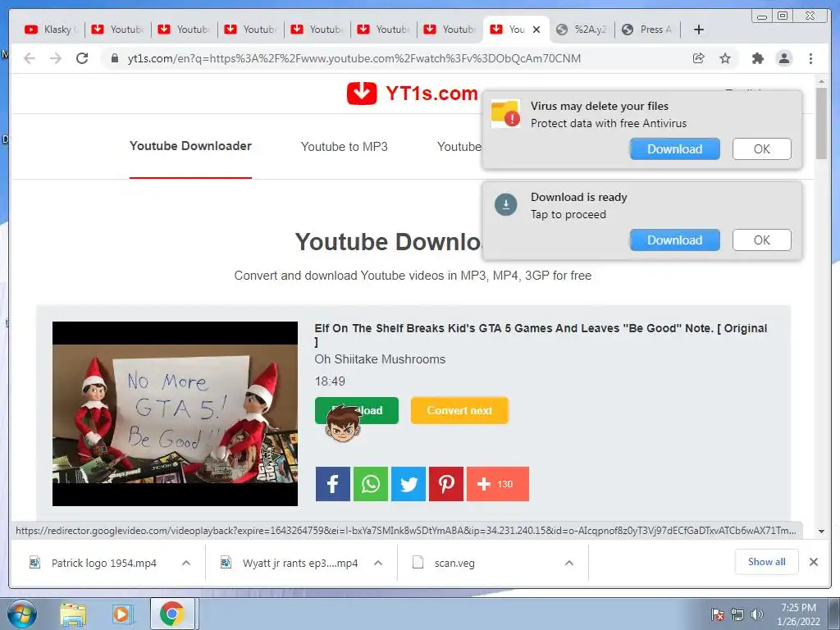This screenshot has height=630, width=840.
Task: Click Download in the virus warning notification
Action: pos(675,149)
